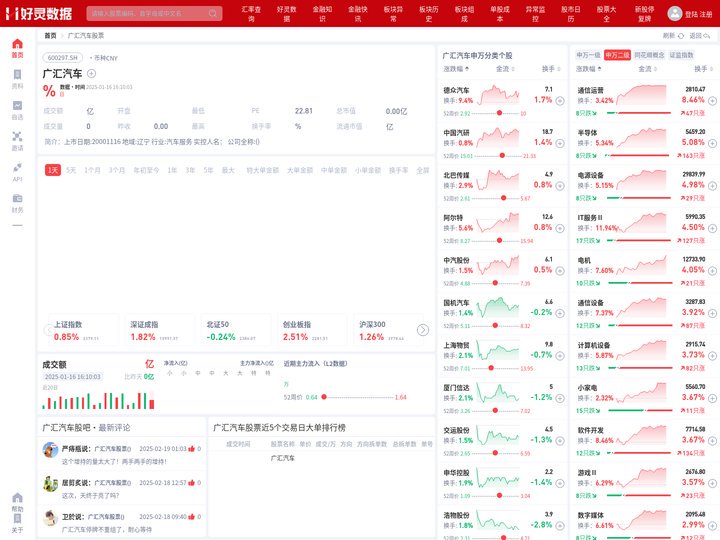Switch to the 同花顺概念 tab
This screenshot has width=720, height=540.
(x=649, y=55)
